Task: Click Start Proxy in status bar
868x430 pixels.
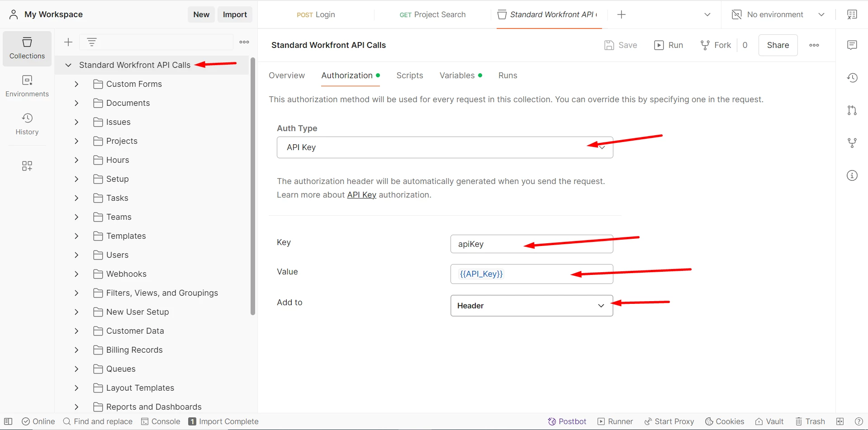Action: coord(669,421)
